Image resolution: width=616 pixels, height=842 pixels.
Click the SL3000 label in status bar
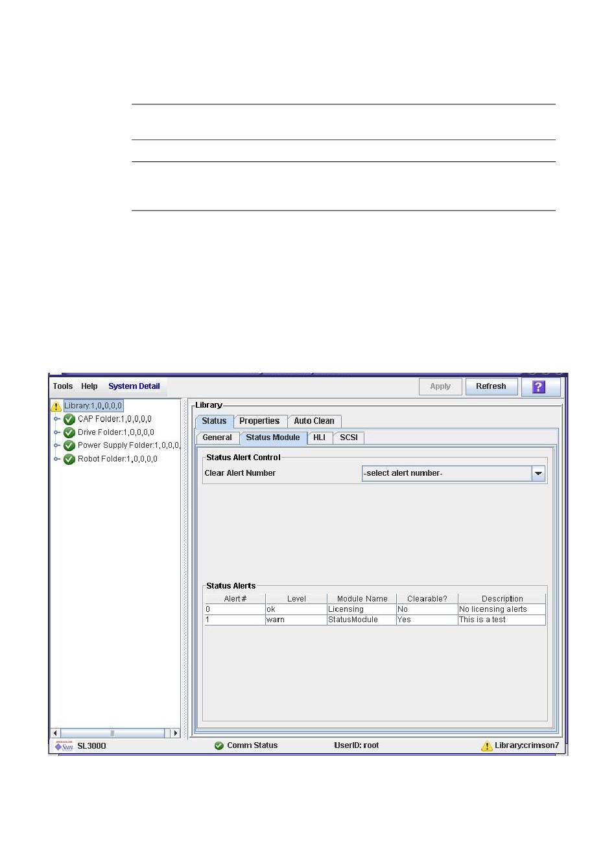click(x=91, y=746)
